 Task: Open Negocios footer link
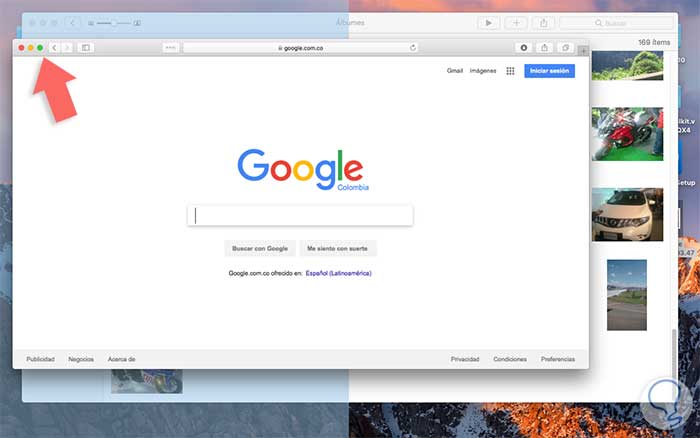point(81,359)
